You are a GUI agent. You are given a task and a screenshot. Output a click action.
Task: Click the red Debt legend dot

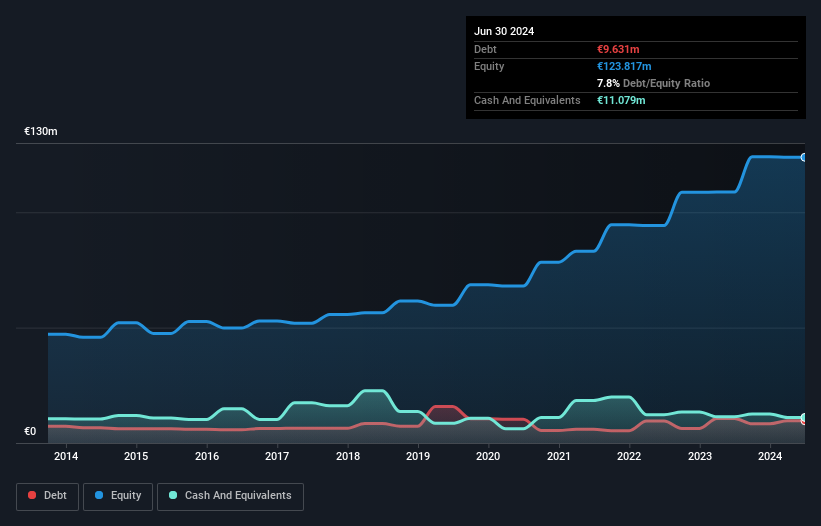[32, 495]
